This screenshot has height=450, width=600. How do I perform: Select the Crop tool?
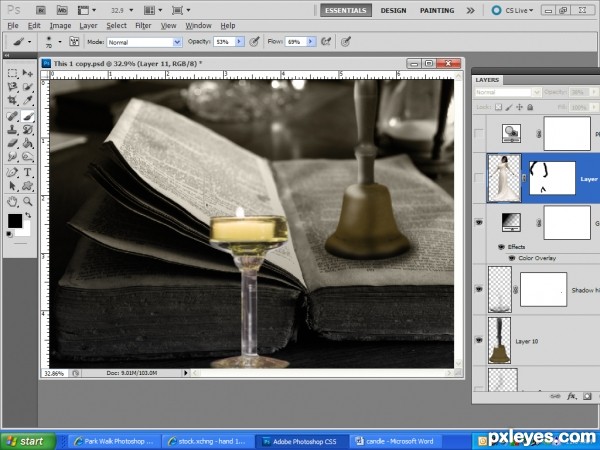12,101
